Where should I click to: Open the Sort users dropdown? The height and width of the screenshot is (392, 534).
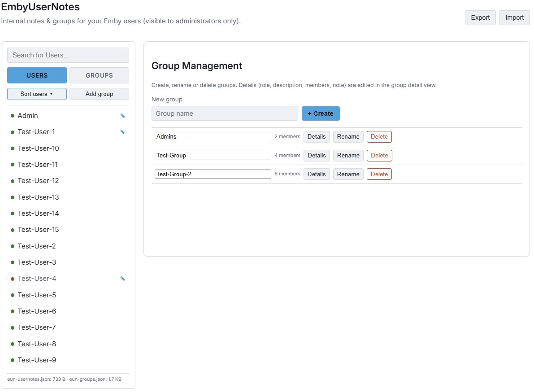[x=37, y=94]
